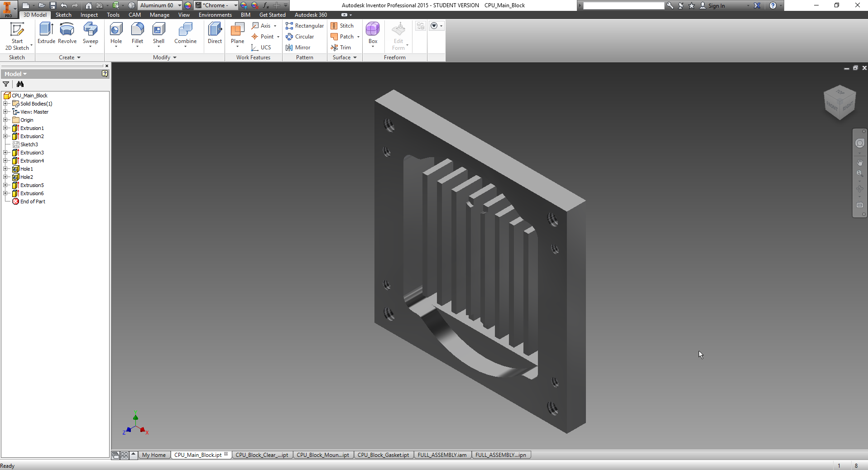Open the Aluminum material dropdown
The height and width of the screenshot is (470, 868).
(x=180, y=5)
